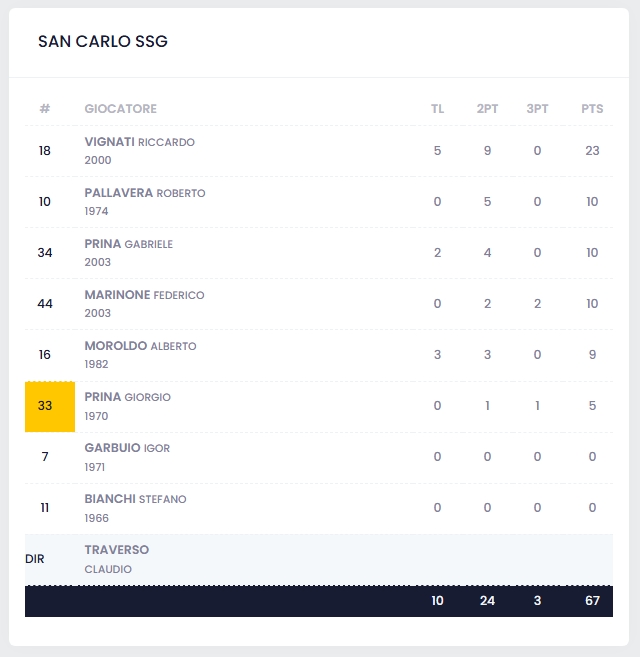
Task: Click Bianchi Stefano player name
Action: click(x=135, y=499)
